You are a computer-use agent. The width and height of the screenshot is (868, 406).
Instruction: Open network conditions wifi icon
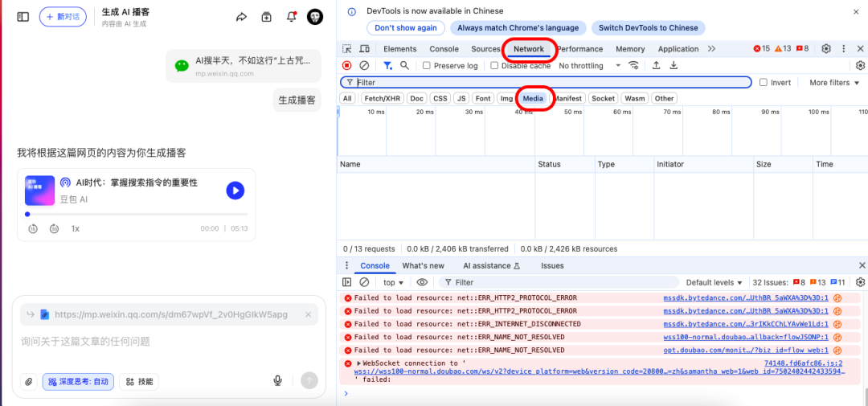pyautogui.click(x=634, y=65)
